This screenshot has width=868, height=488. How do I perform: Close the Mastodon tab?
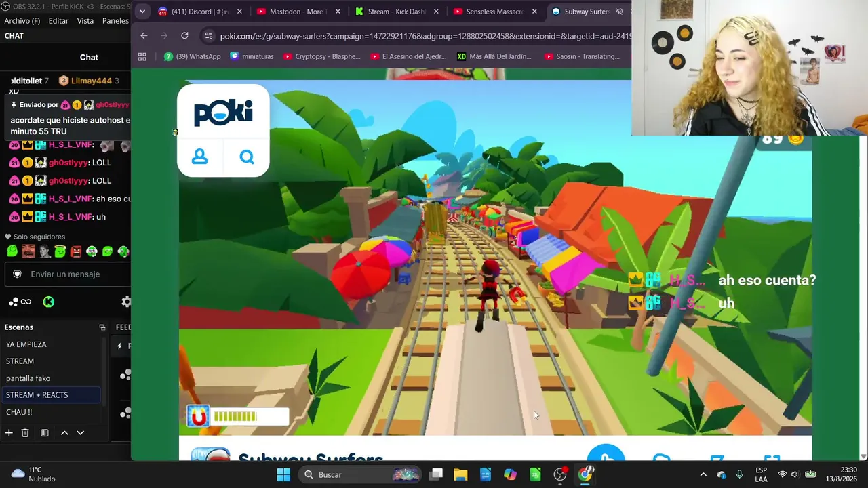click(338, 12)
